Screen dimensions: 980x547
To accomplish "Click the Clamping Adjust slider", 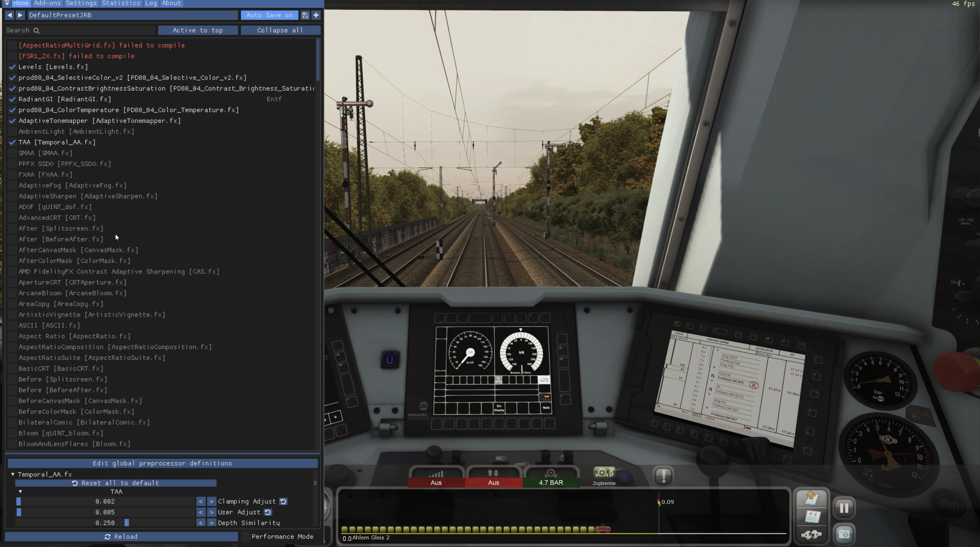I will 105,502.
